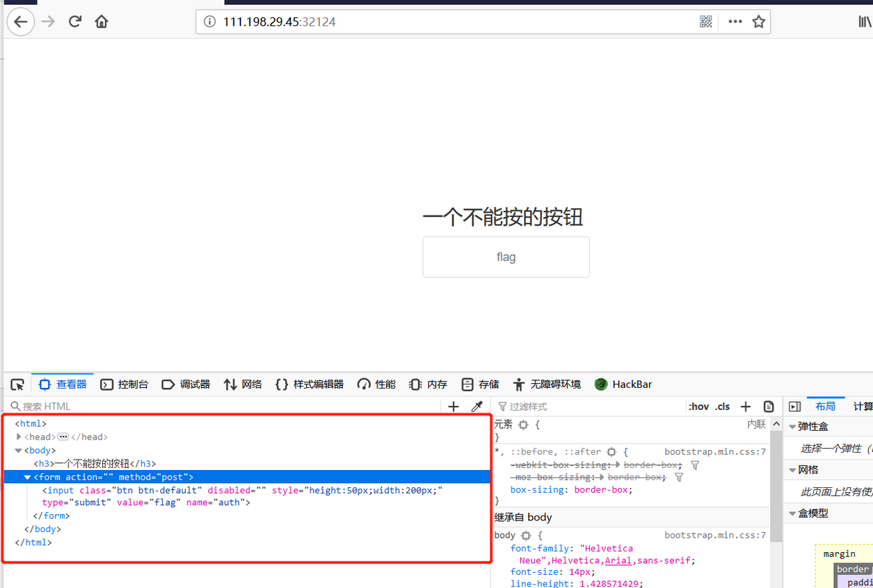Viewport: 873px width, 588px height.
Task: Open the browser home page
Action: 102,21
